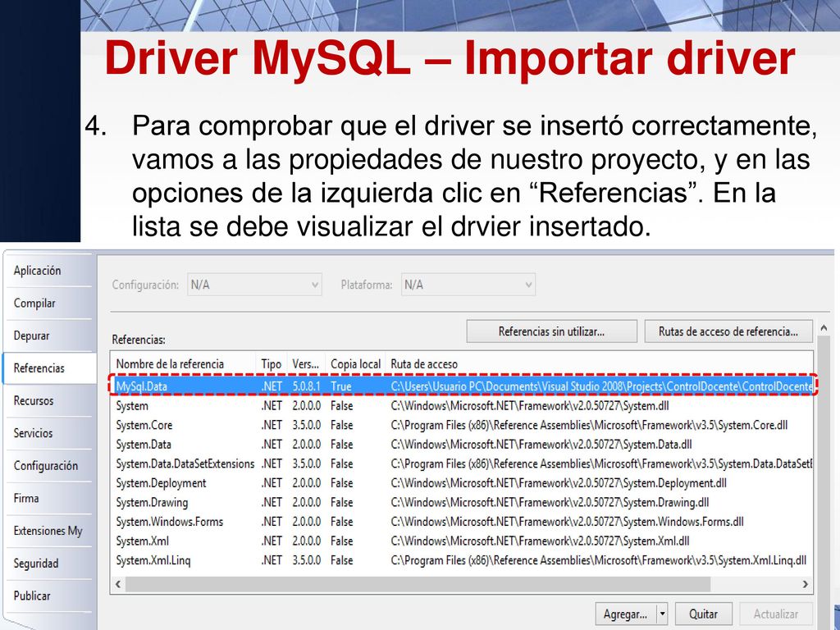Open the Referencias tab
The width and height of the screenshot is (840, 630).
pyautogui.click(x=49, y=368)
